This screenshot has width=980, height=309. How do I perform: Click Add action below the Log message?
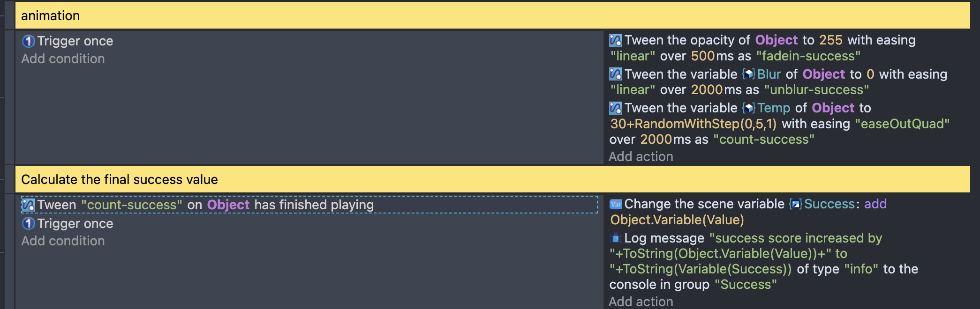point(641,302)
